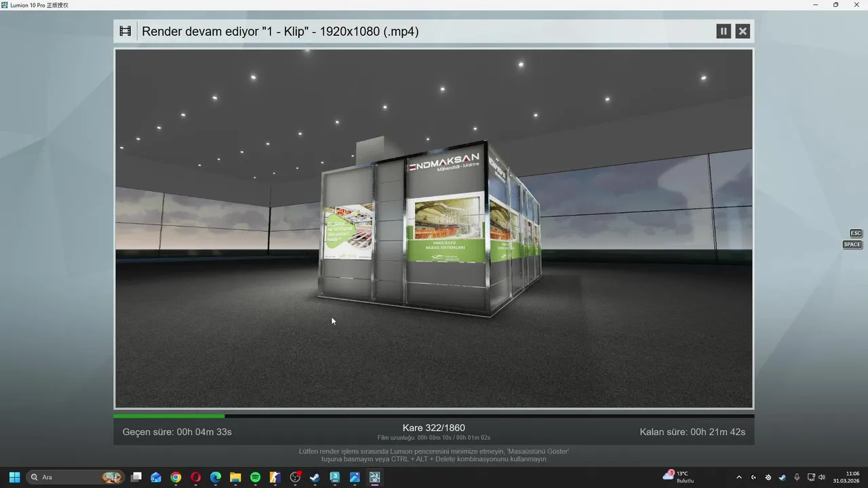Open File Explorer from the taskbar

(235, 477)
